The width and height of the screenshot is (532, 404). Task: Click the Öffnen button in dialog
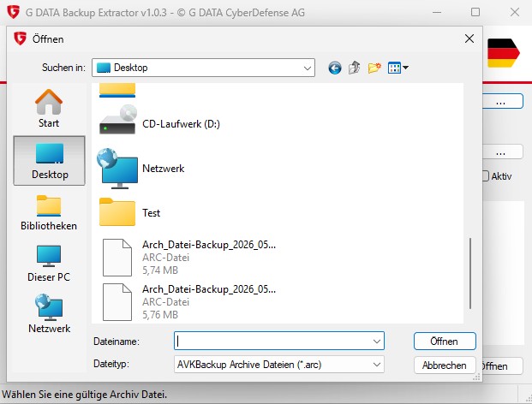tap(445, 341)
